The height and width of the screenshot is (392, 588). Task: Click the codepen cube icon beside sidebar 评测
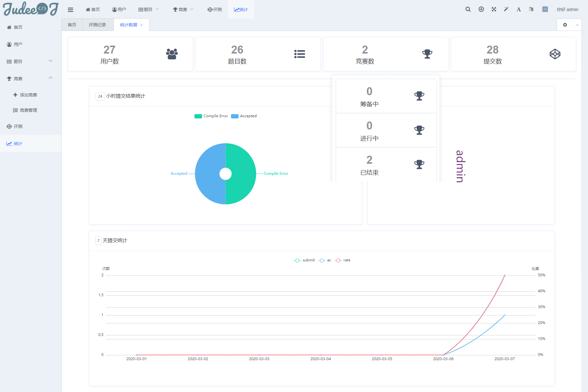point(9,126)
